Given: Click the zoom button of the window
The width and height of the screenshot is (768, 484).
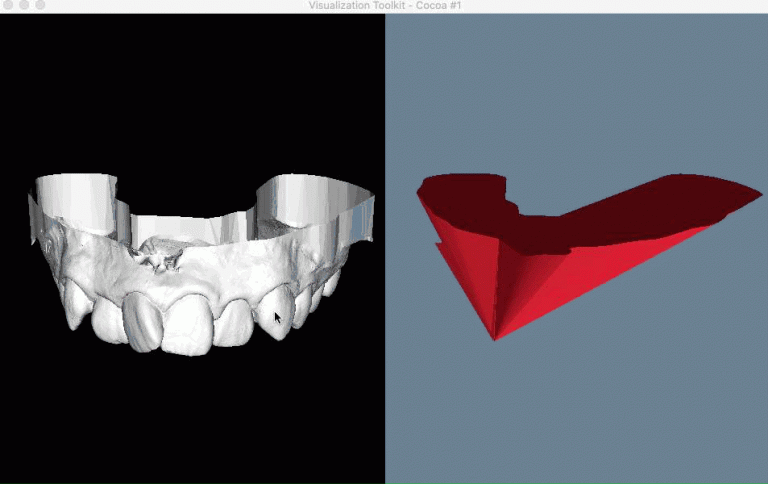Looking at the screenshot, I should pyautogui.click(x=40, y=5).
